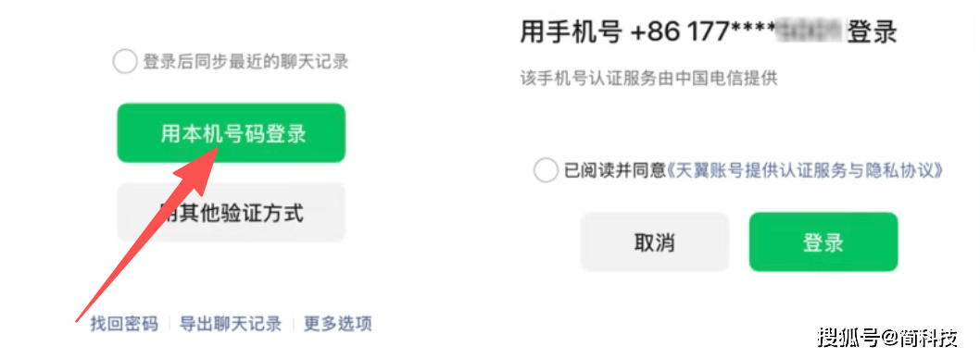
Task: Click the blurred digits of the phone number
Action: click(x=810, y=32)
